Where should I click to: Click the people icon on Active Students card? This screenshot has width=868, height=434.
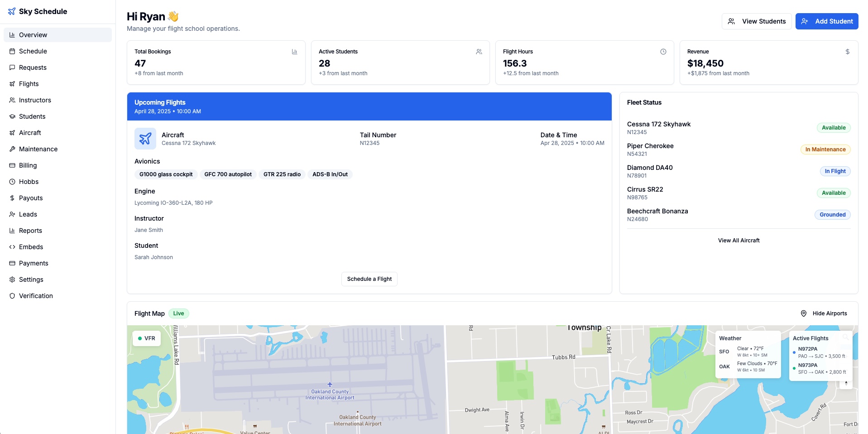pos(479,52)
